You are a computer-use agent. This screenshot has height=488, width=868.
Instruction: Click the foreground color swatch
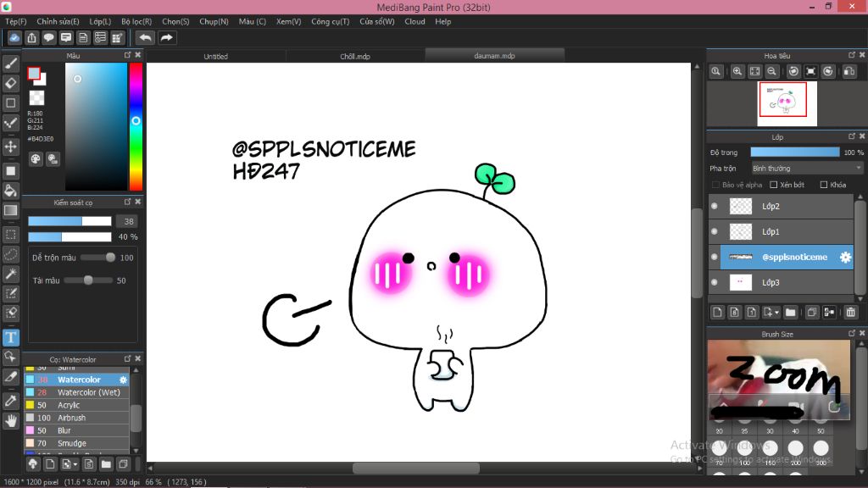[34, 74]
